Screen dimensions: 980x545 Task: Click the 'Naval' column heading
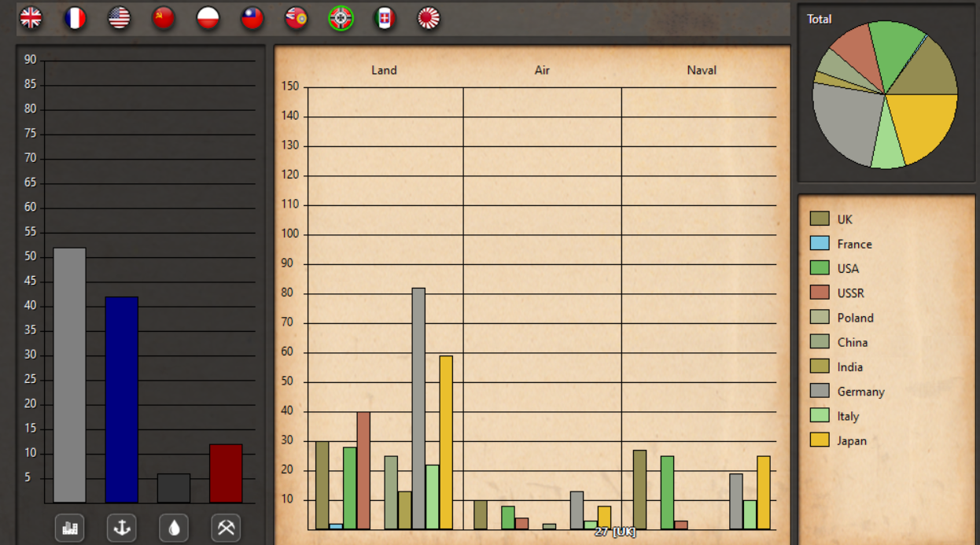point(702,70)
